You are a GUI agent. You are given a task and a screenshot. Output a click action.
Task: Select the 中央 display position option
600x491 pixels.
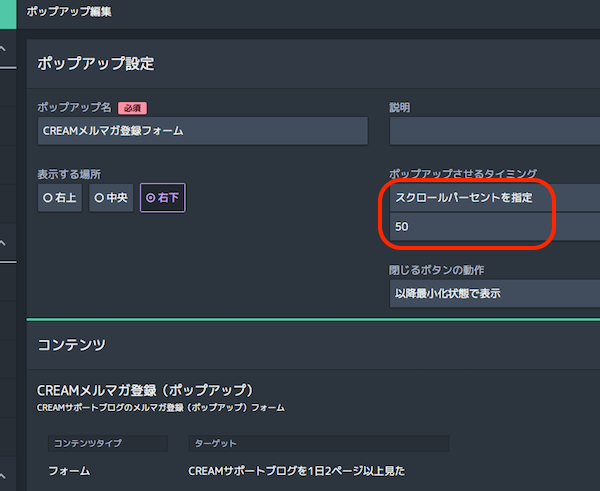click(111, 197)
